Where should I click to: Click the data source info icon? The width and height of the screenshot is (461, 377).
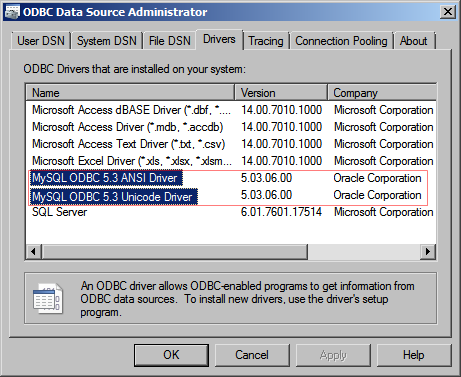[x=48, y=299]
